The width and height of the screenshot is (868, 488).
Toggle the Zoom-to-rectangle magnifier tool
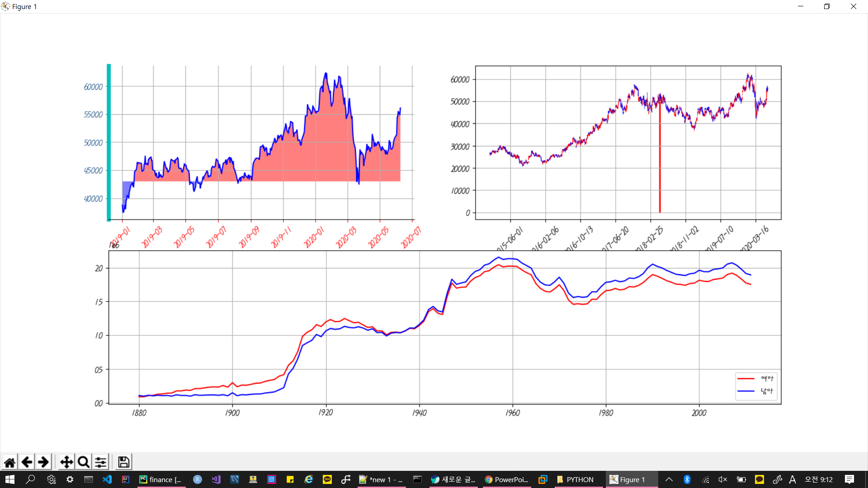click(x=83, y=462)
